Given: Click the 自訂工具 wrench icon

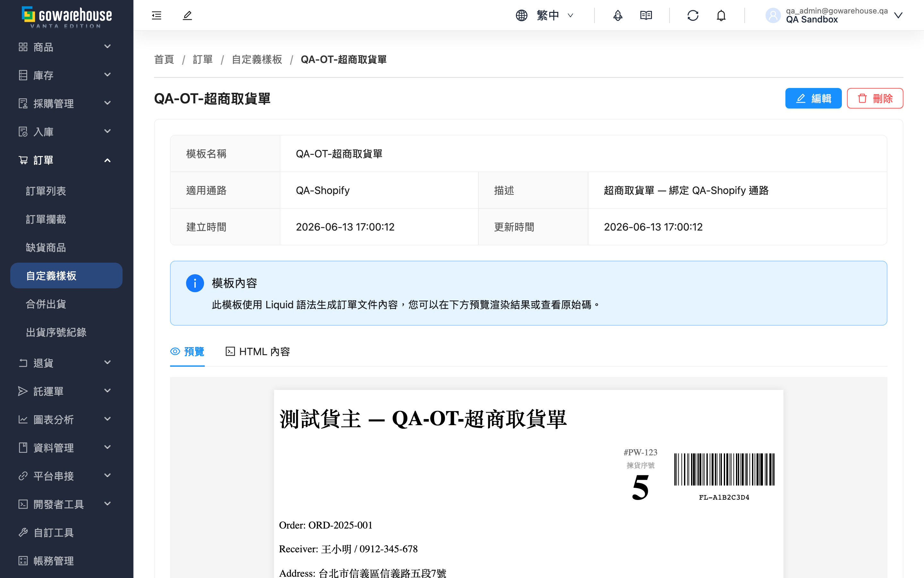Looking at the screenshot, I should pyautogui.click(x=23, y=532).
